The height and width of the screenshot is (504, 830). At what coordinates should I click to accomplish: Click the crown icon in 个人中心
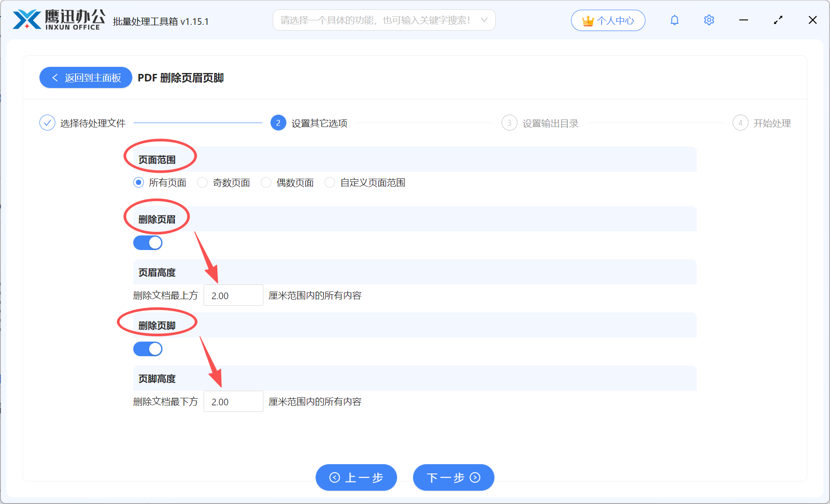[588, 21]
